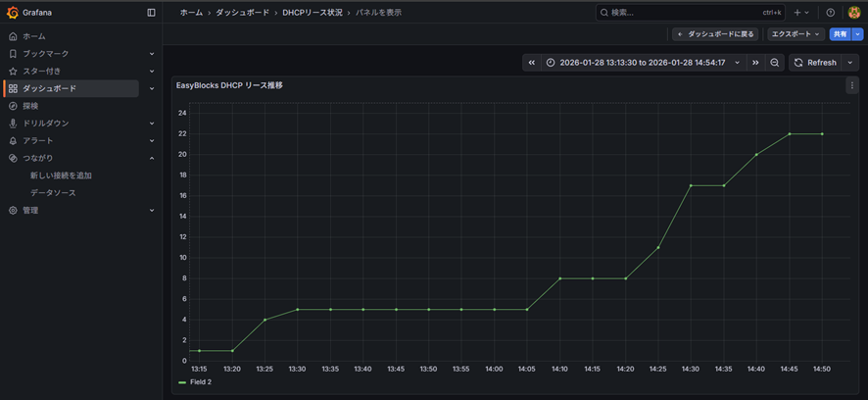Open the time range picker dropdown
Viewport: 868px width, 400px height.
pyautogui.click(x=643, y=63)
